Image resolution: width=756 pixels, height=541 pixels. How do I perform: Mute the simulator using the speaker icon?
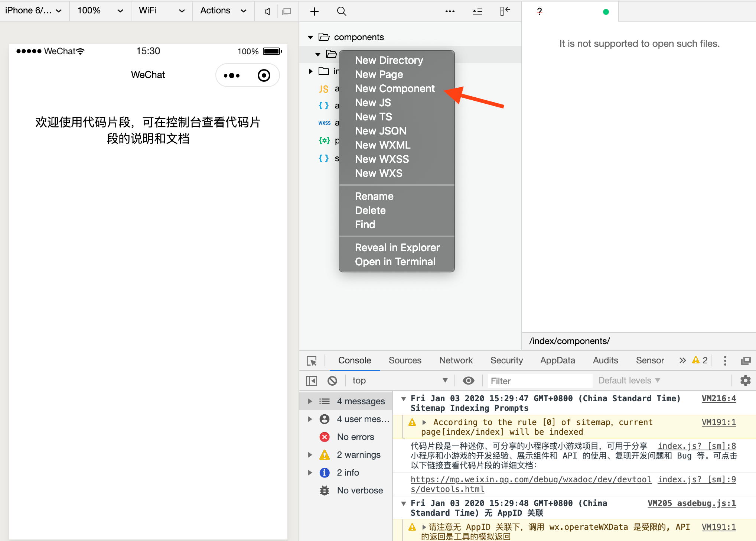click(267, 11)
